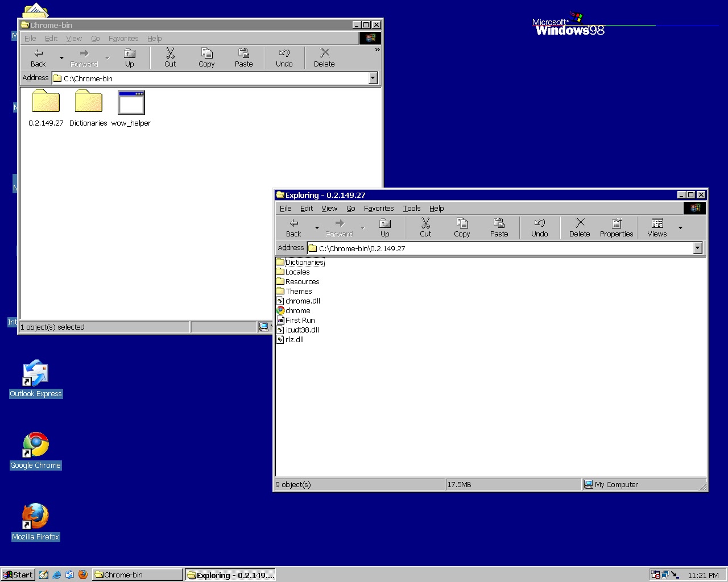Switch to Exploring - 0.2.149 taskbar button

[x=230, y=575]
